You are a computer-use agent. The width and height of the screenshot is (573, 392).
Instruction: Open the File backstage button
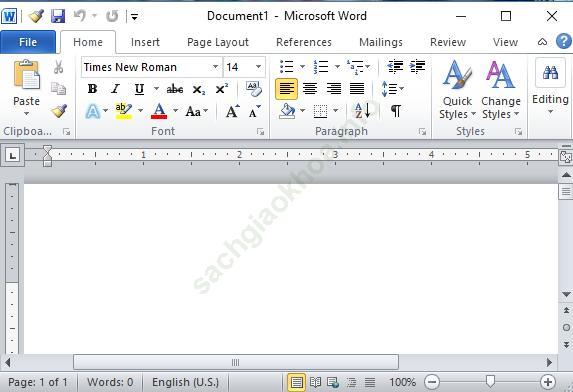click(x=28, y=42)
